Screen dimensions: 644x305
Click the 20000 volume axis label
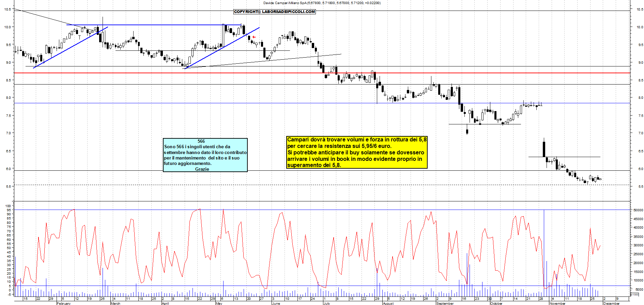638,263
